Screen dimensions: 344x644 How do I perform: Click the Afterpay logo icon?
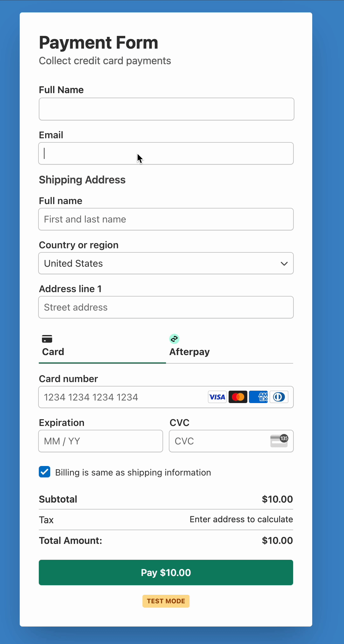[x=174, y=339]
